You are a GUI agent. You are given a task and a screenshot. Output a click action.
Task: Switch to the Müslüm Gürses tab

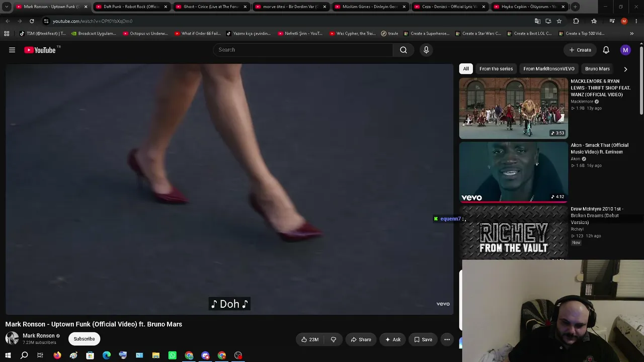370,7
